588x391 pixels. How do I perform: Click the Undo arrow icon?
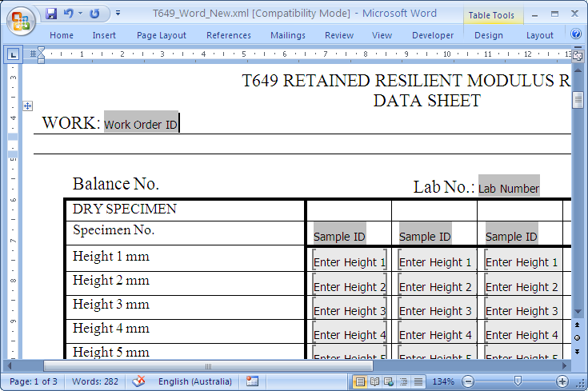click(68, 14)
